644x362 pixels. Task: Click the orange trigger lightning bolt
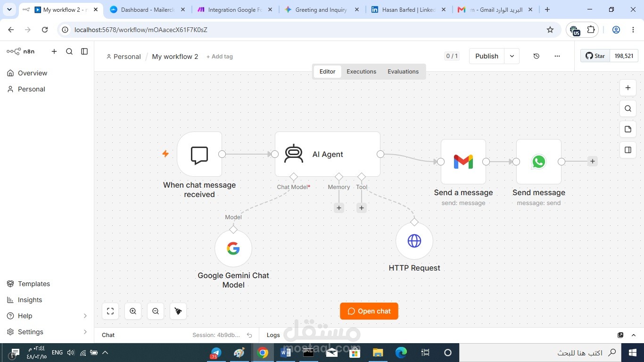coord(165,154)
